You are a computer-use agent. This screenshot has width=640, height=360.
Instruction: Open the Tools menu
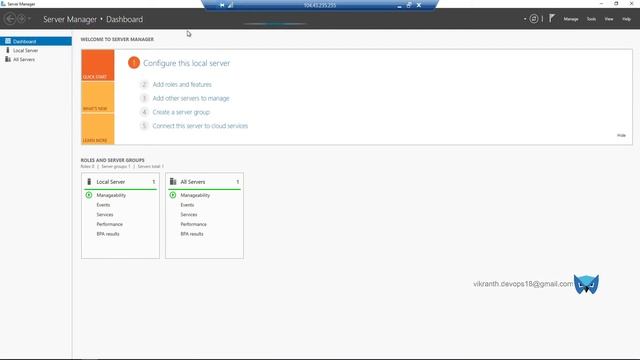(591, 19)
